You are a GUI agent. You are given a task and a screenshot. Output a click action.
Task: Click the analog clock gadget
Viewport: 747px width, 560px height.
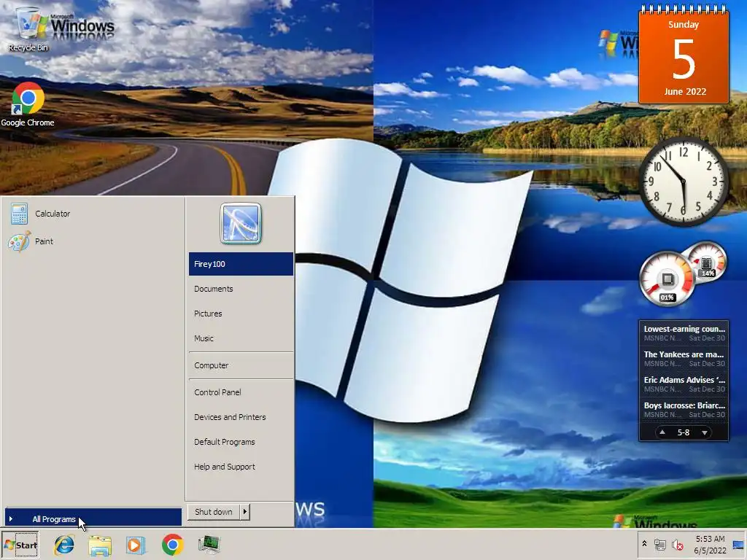tap(684, 182)
